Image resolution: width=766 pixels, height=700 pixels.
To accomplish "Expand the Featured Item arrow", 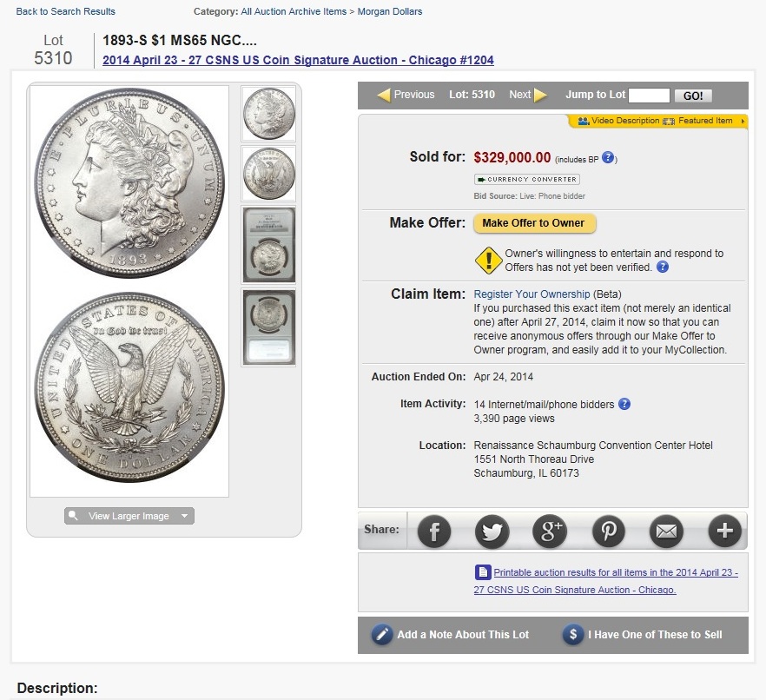I will coord(743,121).
